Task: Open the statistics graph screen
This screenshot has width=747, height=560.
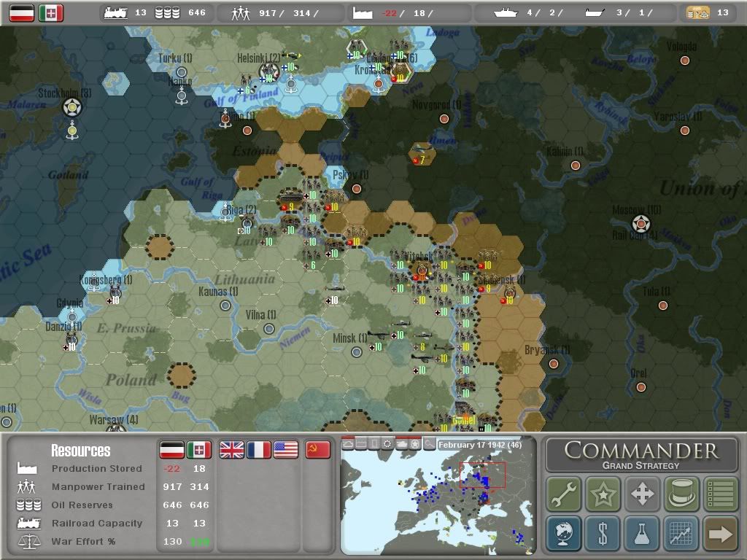Action: pos(681,533)
